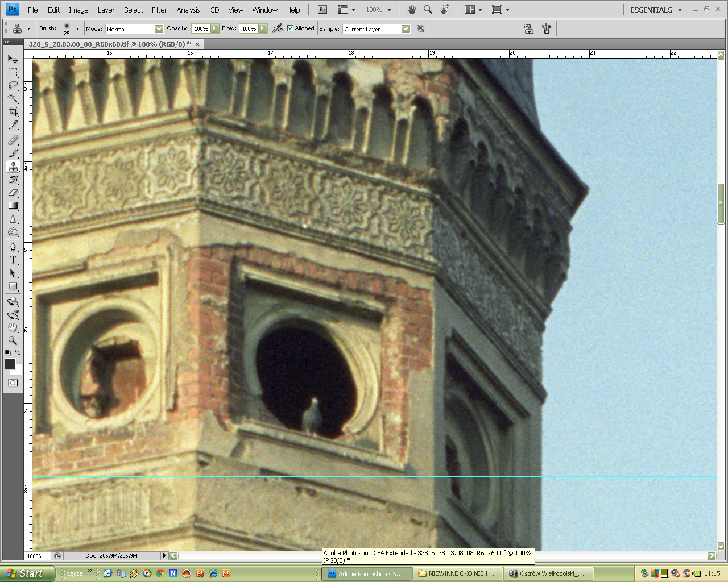Select the 3D Orbit camera tool
This screenshot has width=728, height=582.
pyautogui.click(x=13, y=314)
